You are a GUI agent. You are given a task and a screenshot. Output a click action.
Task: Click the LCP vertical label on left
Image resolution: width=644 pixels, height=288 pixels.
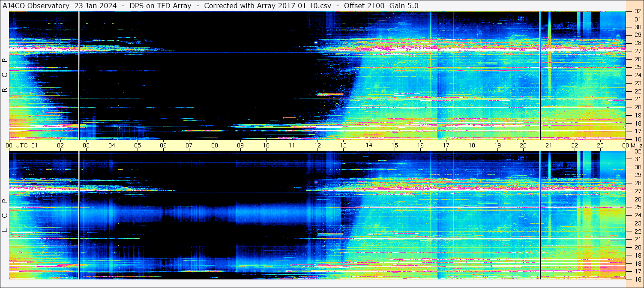[x=5, y=216]
